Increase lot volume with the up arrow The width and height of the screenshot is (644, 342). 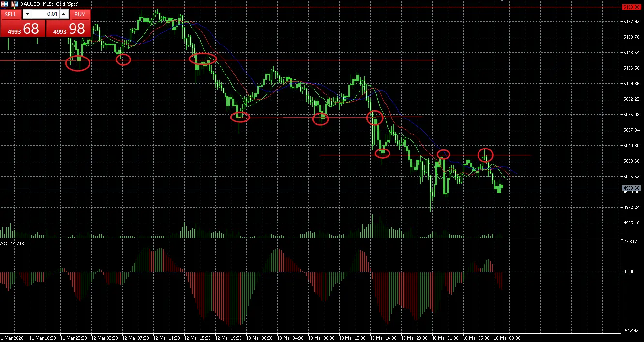[64, 15]
